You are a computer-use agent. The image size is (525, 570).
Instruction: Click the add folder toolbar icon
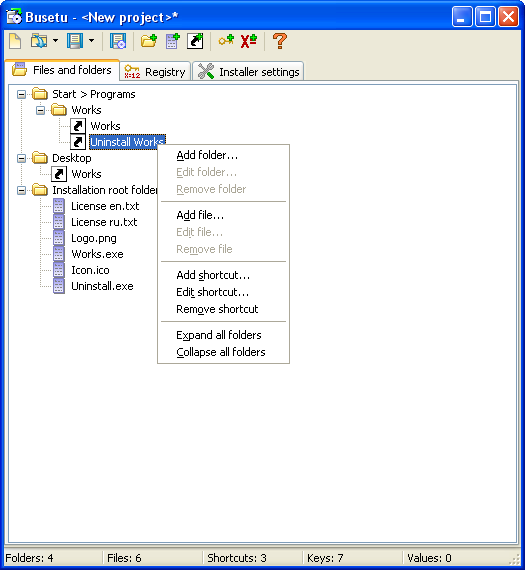[149, 41]
